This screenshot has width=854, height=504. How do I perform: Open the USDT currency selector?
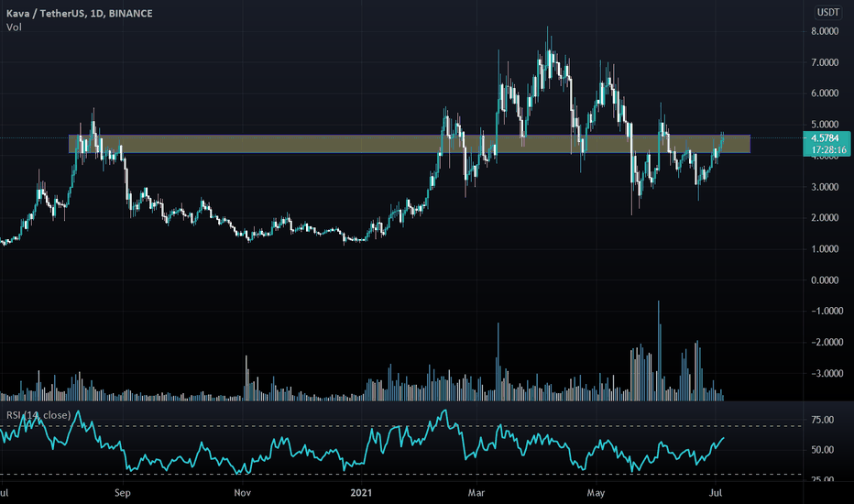827,12
